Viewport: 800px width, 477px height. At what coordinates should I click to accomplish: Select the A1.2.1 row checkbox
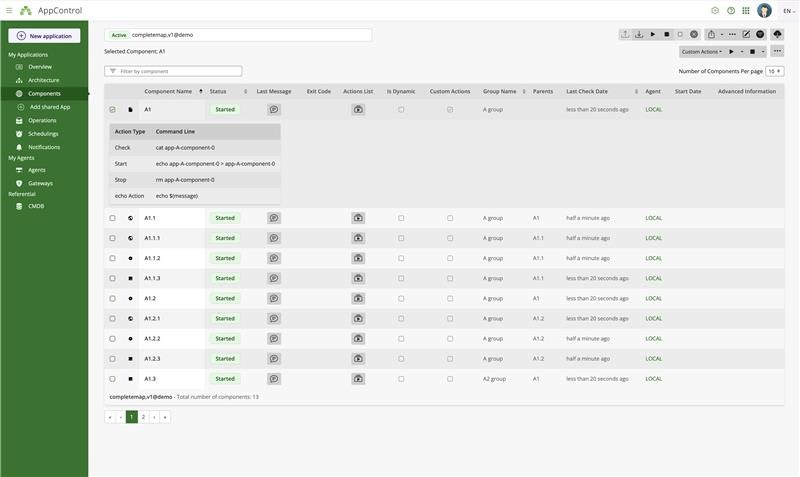(112, 318)
